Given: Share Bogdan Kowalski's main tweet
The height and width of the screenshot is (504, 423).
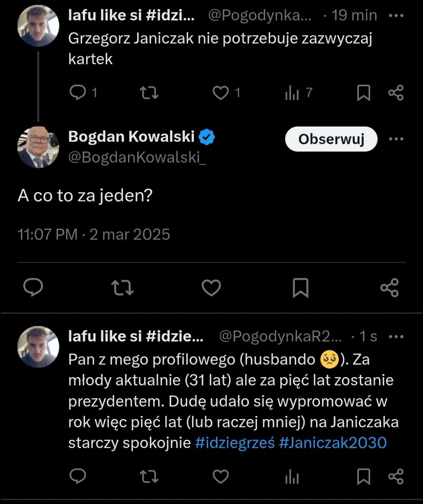Looking at the screenshot, I should click(x=389, y=287).
